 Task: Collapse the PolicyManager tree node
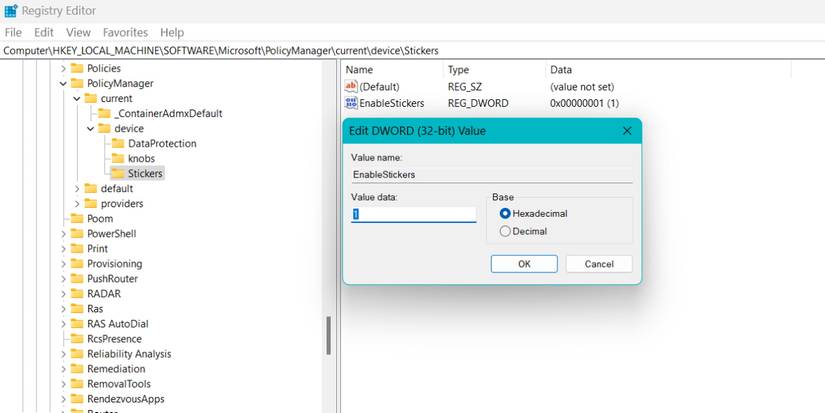pyautogui.click(x=63, y=83)
